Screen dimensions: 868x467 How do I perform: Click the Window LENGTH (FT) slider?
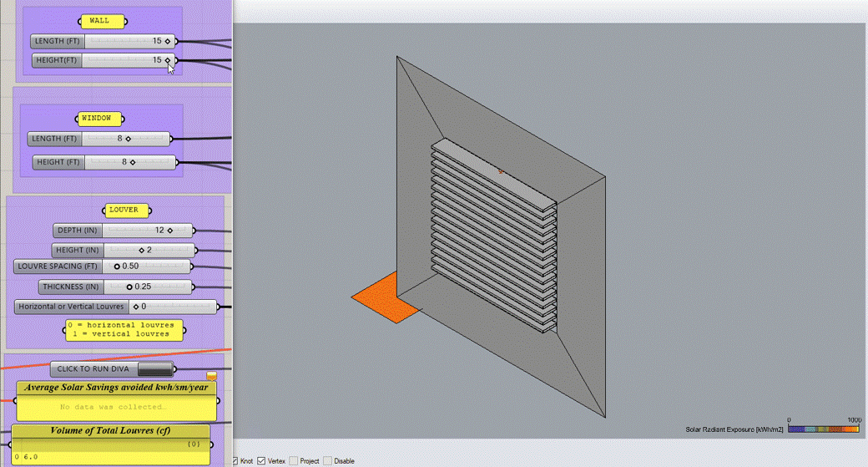click(99, 139)
